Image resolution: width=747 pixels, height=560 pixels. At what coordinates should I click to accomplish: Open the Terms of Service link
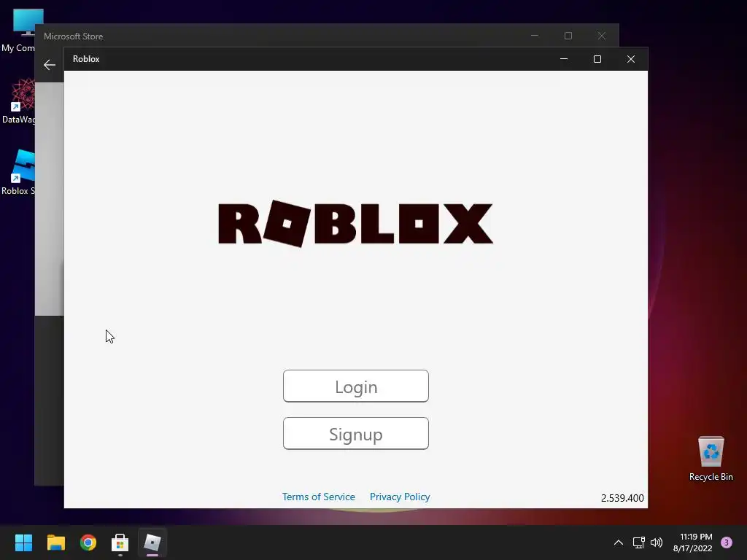tap(319, 497)
